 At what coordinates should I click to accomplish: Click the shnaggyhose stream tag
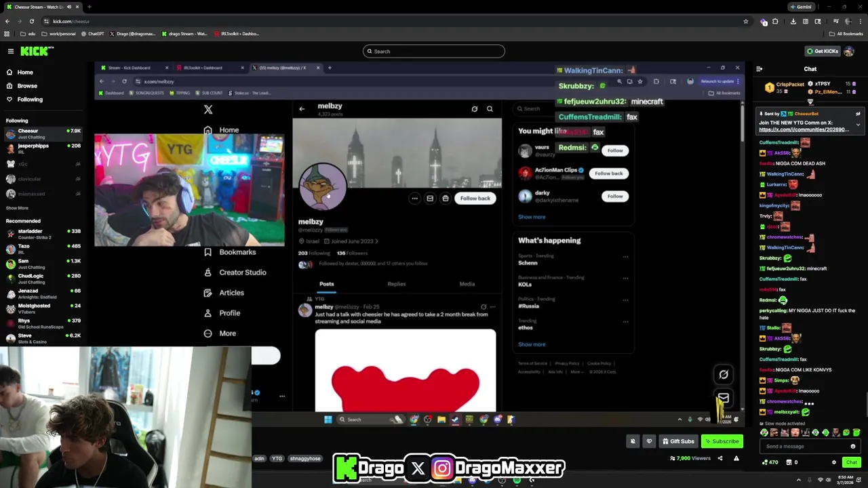(x=305, y=459)
